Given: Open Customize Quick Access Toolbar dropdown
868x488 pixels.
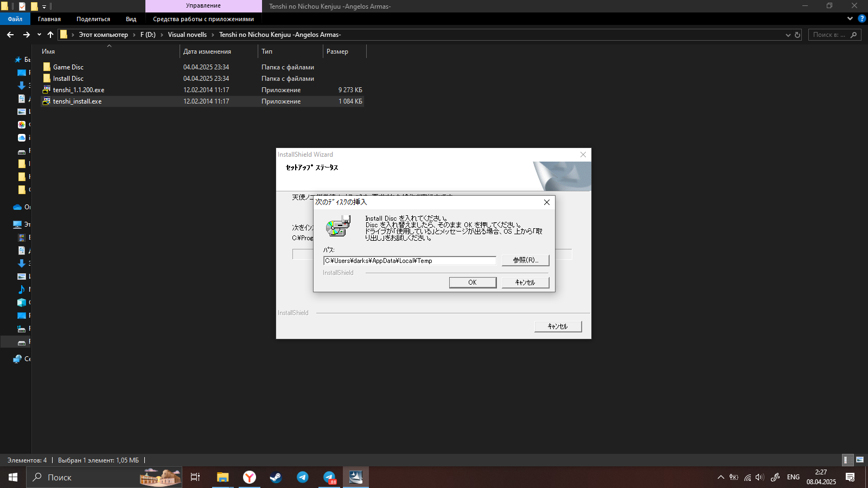Looking at the screenshot, I should [x=44, y=7].
